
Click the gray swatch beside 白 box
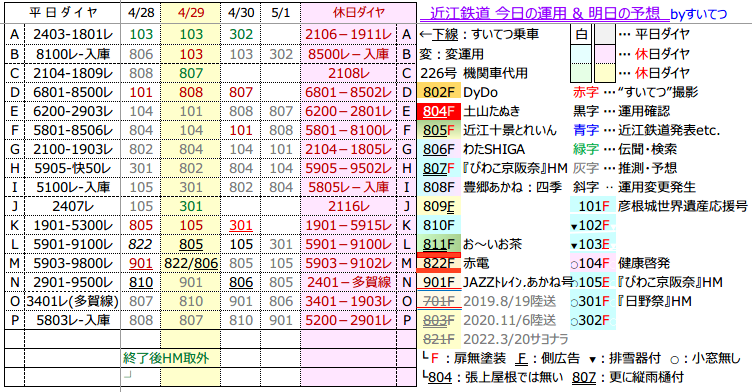point(605,35)
